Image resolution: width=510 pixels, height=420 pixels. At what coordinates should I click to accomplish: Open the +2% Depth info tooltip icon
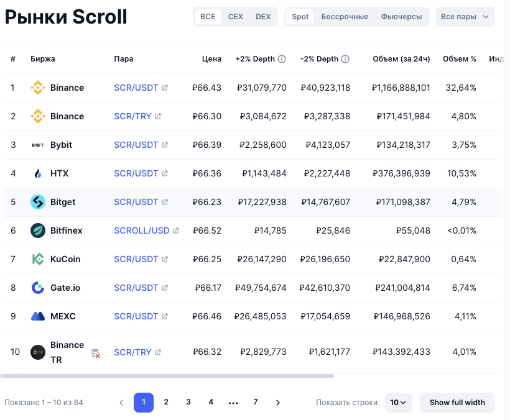click(282, 59)
